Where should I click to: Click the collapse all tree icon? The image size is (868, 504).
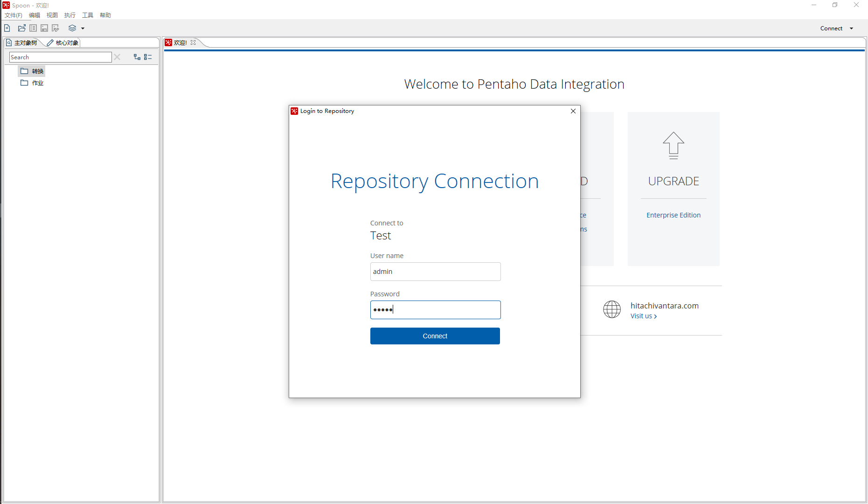click(x=148, y=57)
